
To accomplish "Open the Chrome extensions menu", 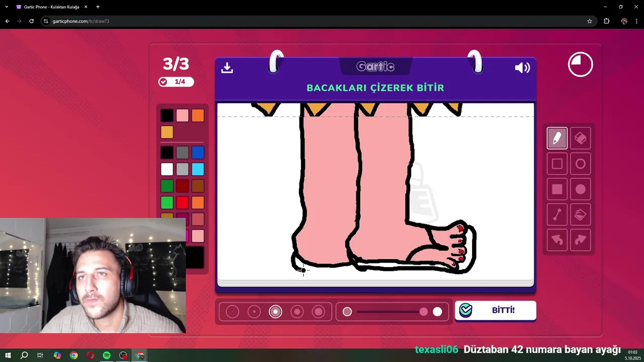I will pos(606,21).
